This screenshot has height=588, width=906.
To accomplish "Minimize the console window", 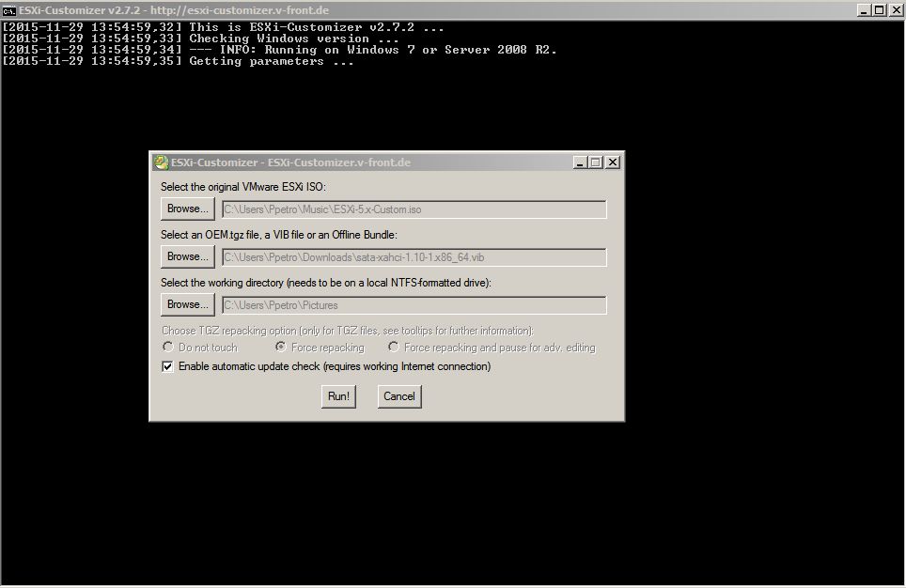I will [864, 9].
